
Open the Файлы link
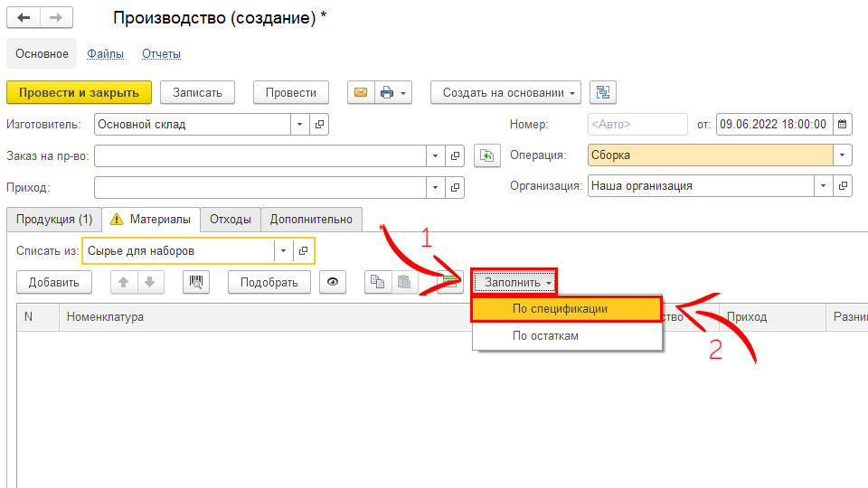pyautogui.click(x=105, y=53)
